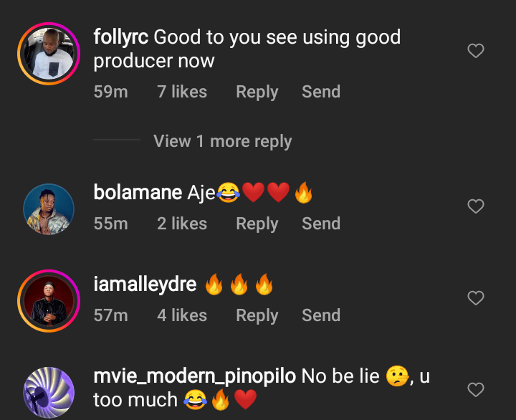Open bolamane's profile picture

[x=49, y=209]
